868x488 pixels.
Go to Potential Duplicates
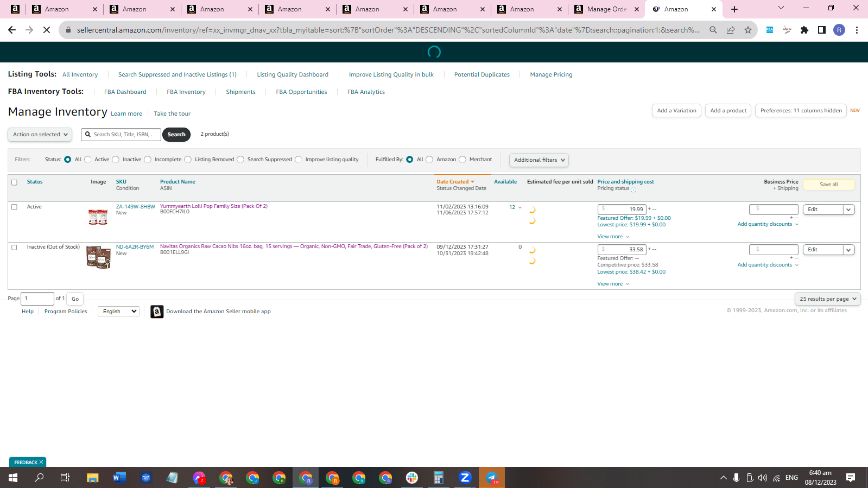pos(482,75)
